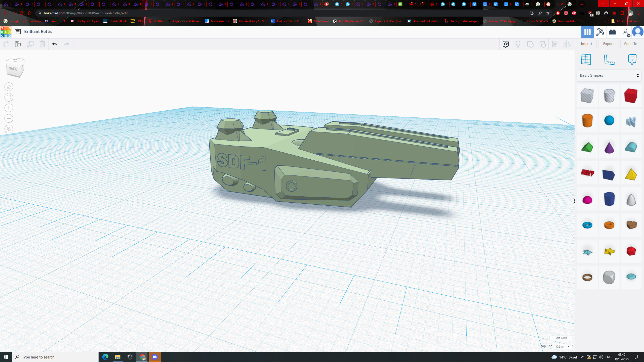This screenshot has width=644, height=362.
Task: Select the teal Round Roof shape
Action: click(631, 147)
